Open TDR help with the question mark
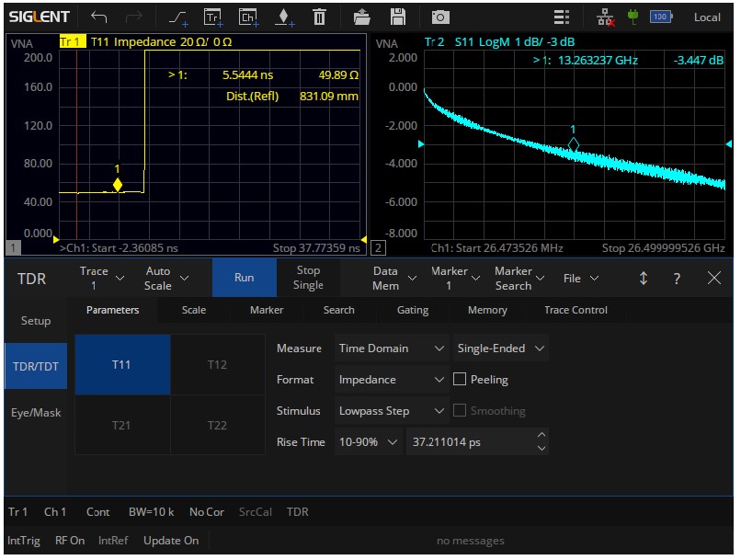Image resolution: width=741 pixels, height=560 pixels. coord(677,279)
